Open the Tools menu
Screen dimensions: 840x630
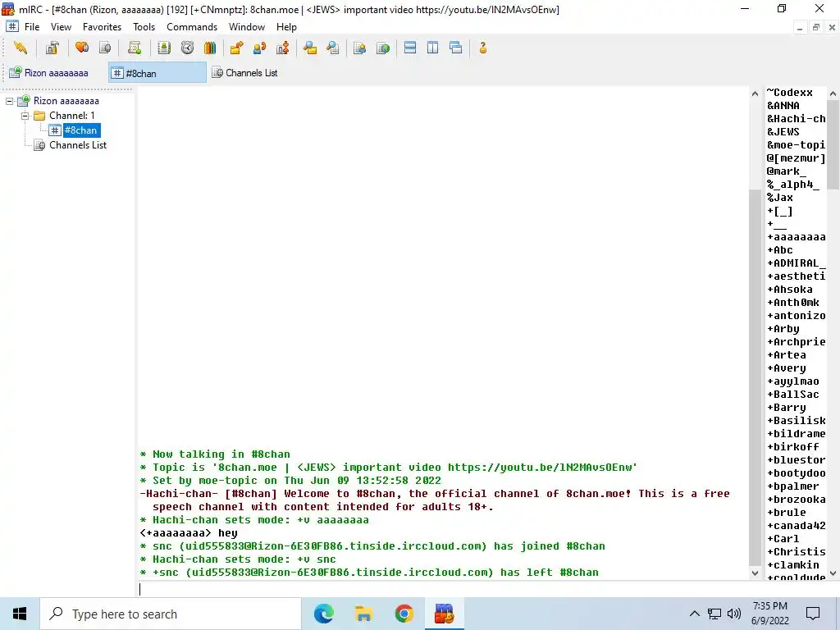[144, 27]
